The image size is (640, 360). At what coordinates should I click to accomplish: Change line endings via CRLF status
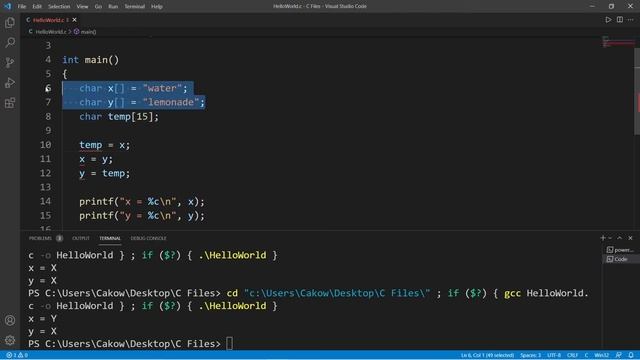[x=572, y=355]
